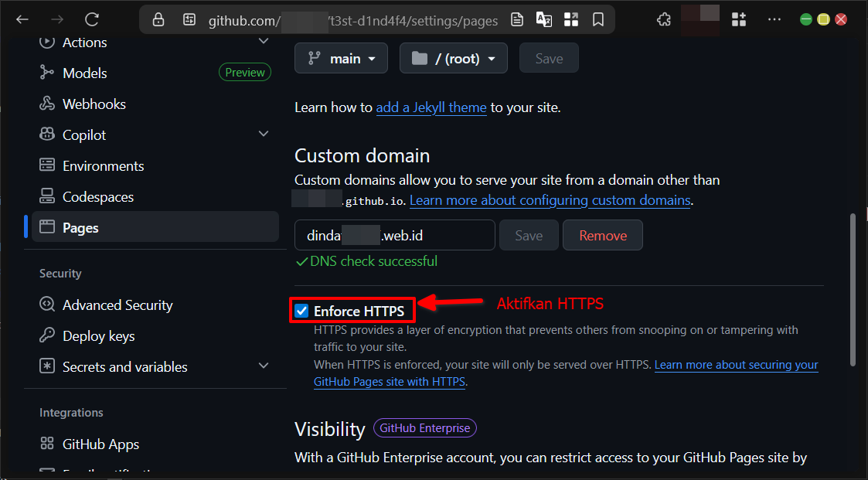This screenshot has height=480, width=868.
Task: Expand the Secrets and variables chevron
Action: [264, 366]
